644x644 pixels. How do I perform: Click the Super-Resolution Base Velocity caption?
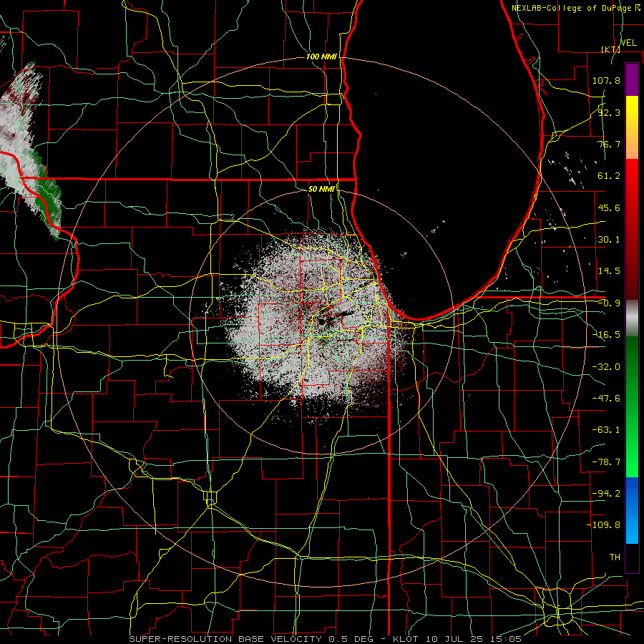326,639
